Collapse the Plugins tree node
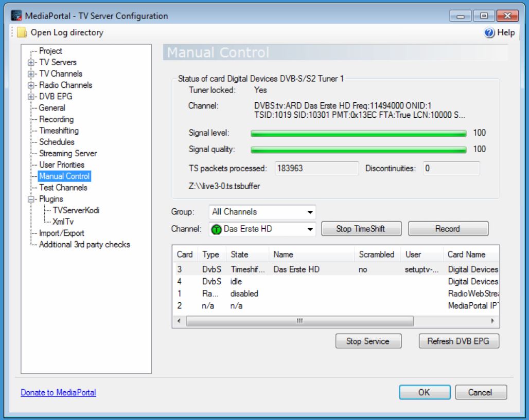Screen dimensions: 529x420 [x=31, y=199]
